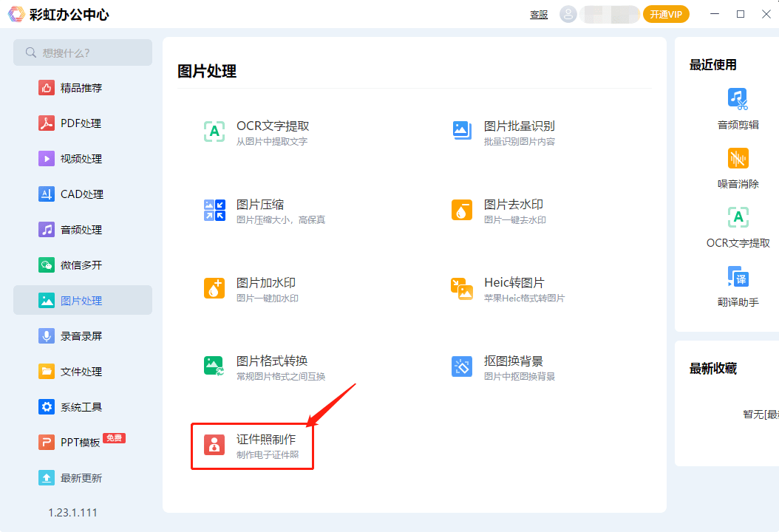Open the 客服 support link
The image size is (779, 532).
tap(539, 15)
